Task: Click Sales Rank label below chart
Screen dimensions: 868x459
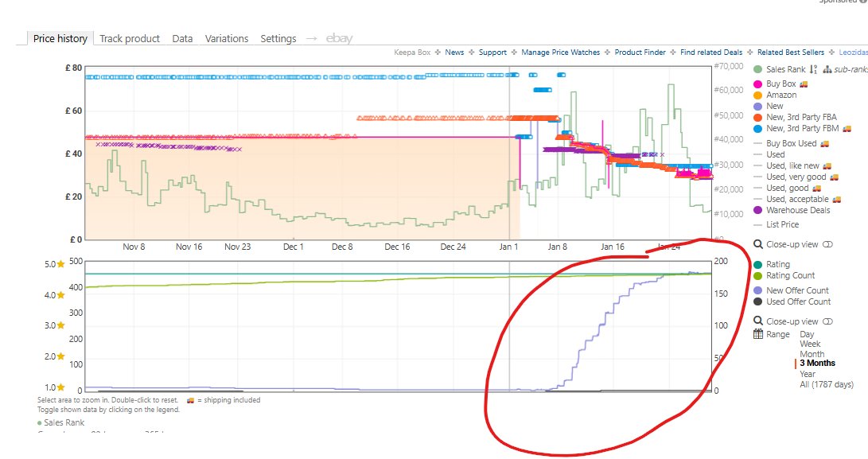Action: pyautogui.click(x=64, y=422)
